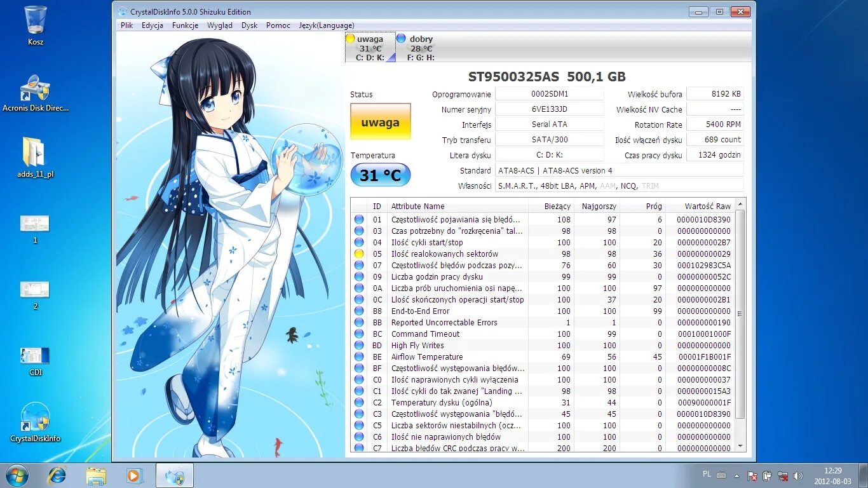Open the adds_11_pl folder icon
The width and height of the screenshot is (868, 488).
pos(36,158)
